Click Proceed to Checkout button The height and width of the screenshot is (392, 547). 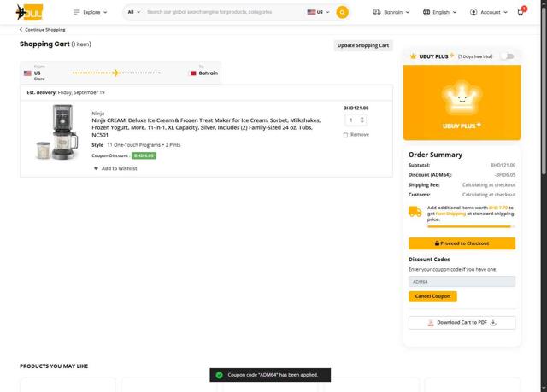coord(462,243)
